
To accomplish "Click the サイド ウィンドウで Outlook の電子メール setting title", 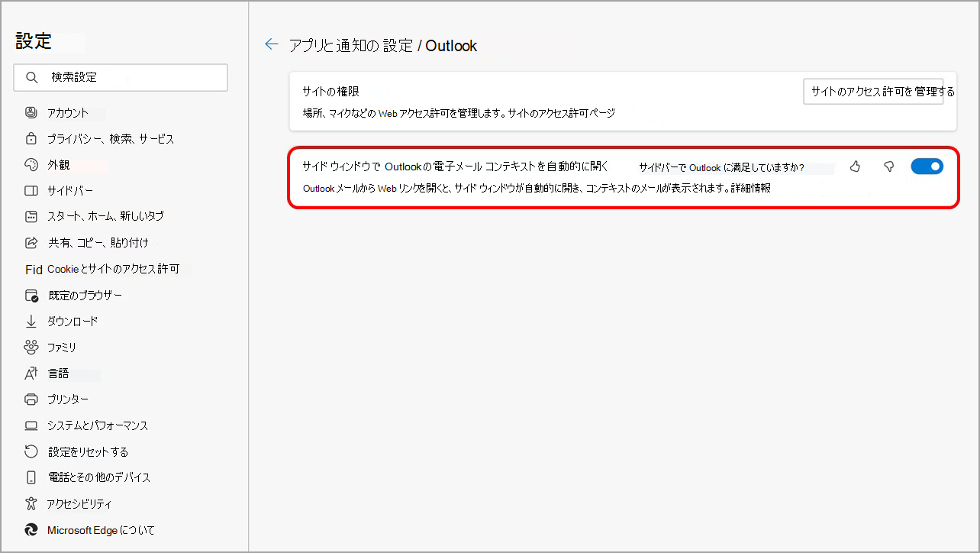I will tap(455, 166).
